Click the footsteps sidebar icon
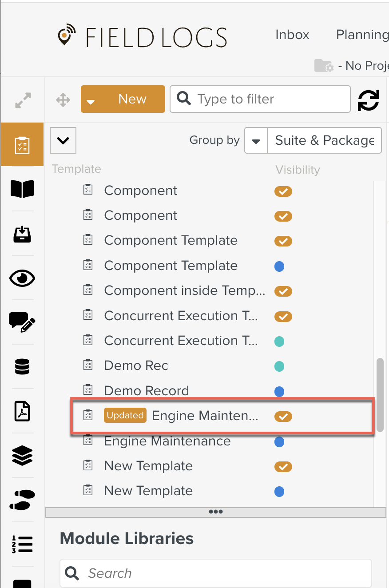 [x=22, y=500]
